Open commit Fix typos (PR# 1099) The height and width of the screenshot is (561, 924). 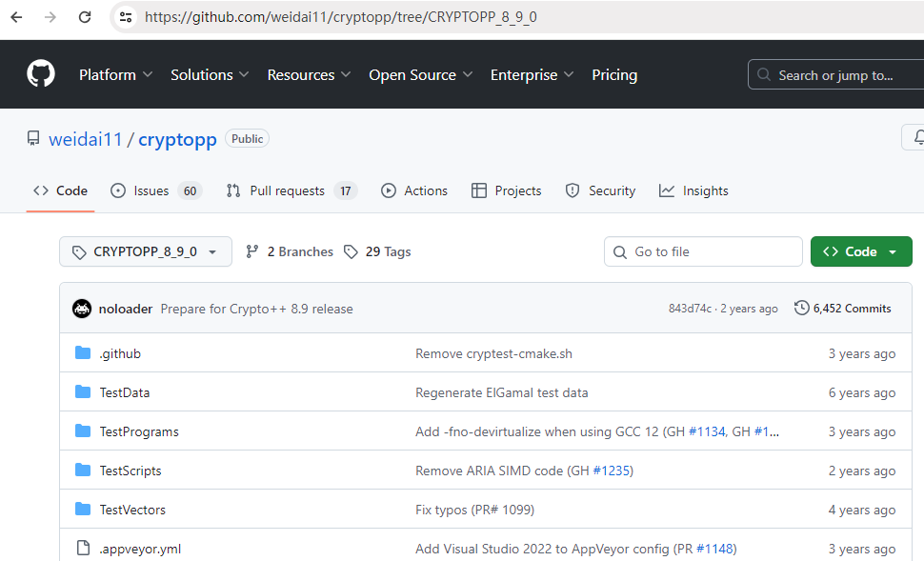pos(475,510)
